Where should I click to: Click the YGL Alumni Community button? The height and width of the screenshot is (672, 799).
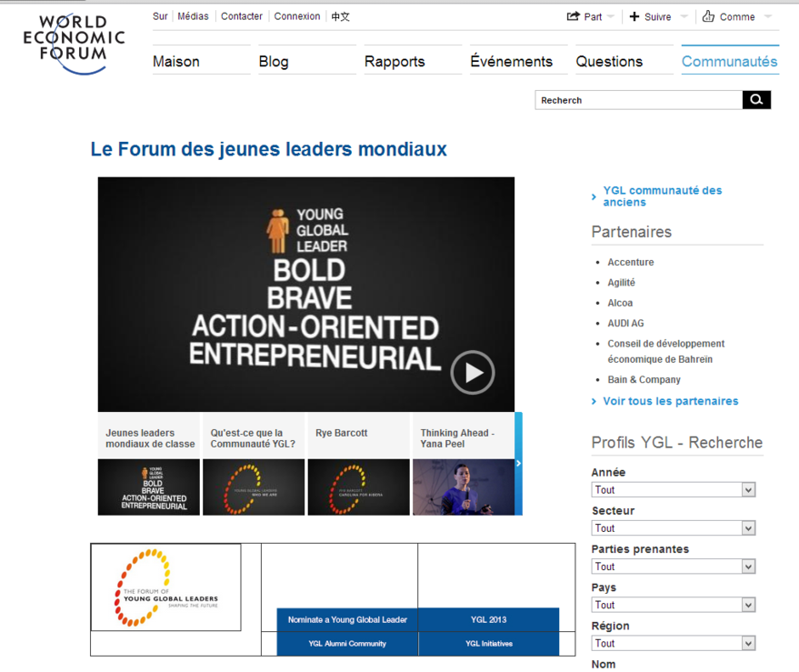pyautogui.click(x=347, y=644)
